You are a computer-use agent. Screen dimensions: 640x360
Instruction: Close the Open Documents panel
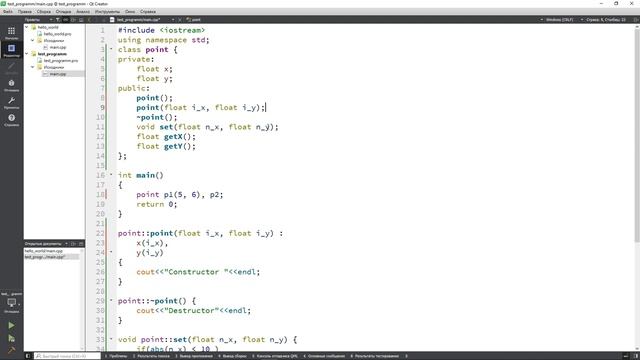tap(81, 244)
